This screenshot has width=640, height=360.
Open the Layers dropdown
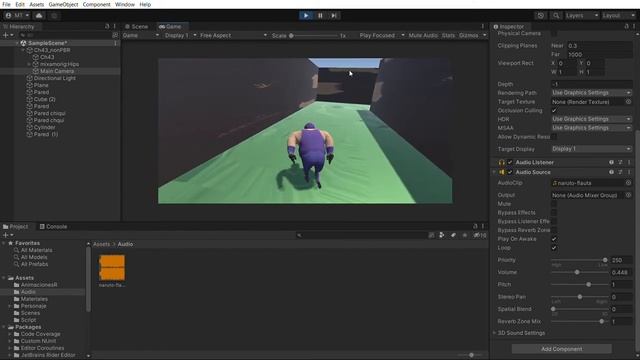pyautogui.click(x=581, y=16)
